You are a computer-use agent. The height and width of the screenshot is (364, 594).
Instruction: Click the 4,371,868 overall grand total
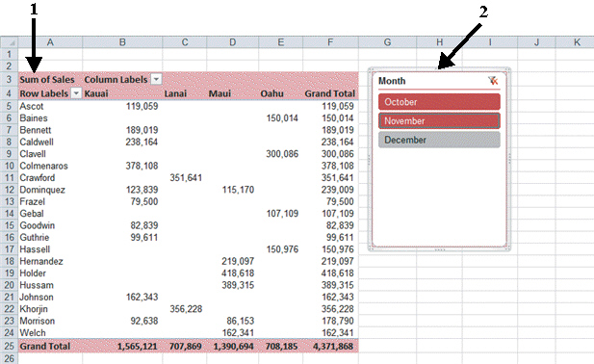point(333,346)
